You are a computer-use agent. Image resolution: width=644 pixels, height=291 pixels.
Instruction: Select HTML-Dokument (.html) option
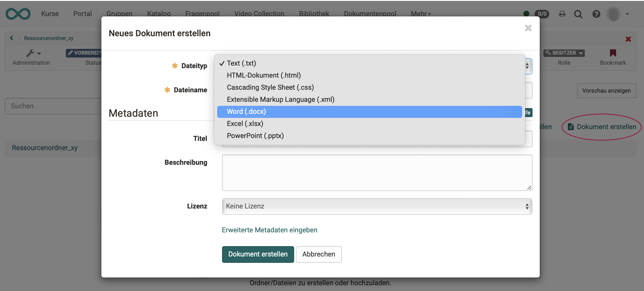coord(264,75)
